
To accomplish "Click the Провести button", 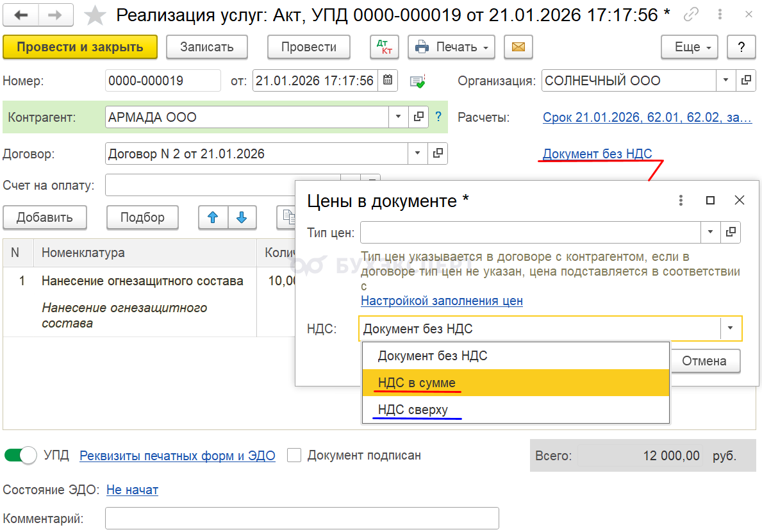I will (x=309, y=47).
